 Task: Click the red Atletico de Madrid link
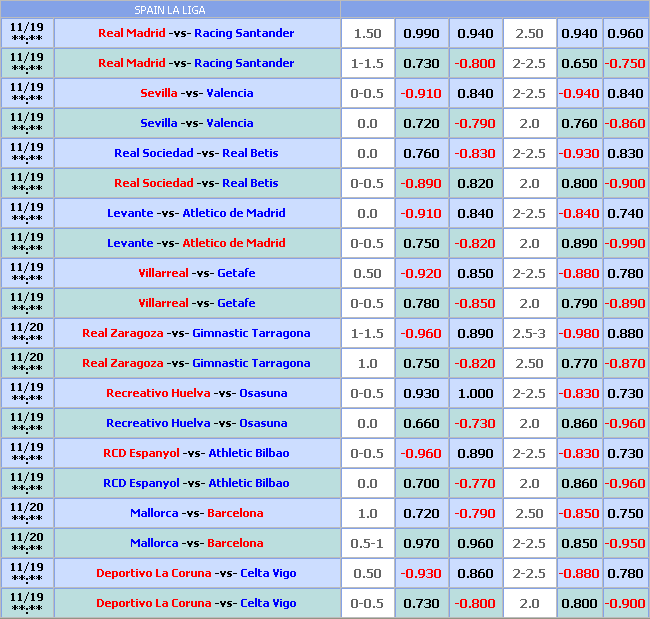[233, 243]
